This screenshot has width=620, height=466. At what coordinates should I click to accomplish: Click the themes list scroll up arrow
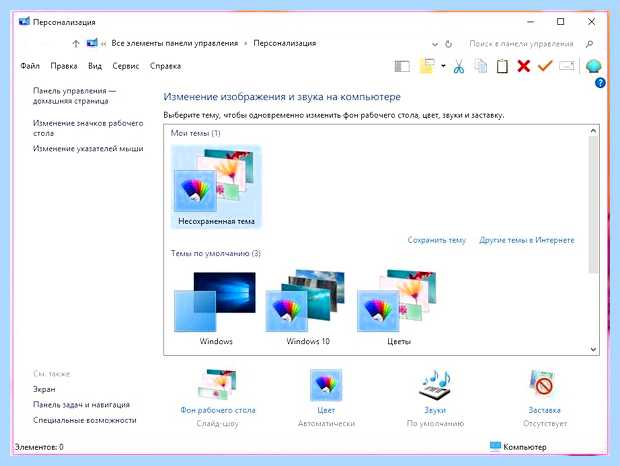coord(593,130)
